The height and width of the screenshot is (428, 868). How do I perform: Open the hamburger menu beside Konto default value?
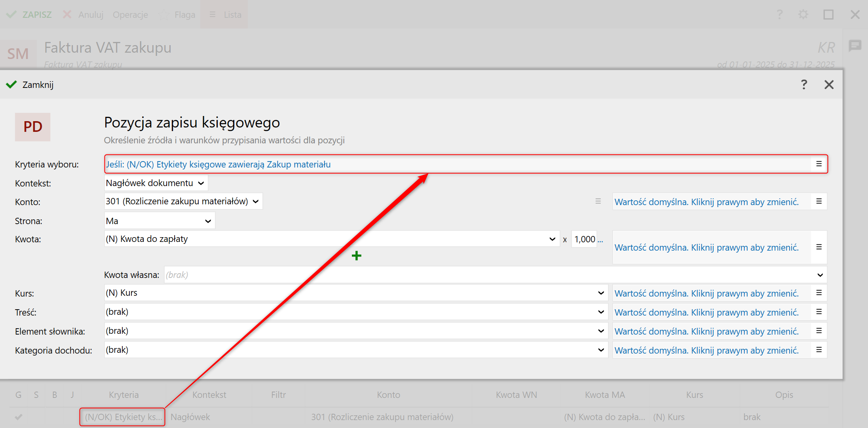[819, 202]
